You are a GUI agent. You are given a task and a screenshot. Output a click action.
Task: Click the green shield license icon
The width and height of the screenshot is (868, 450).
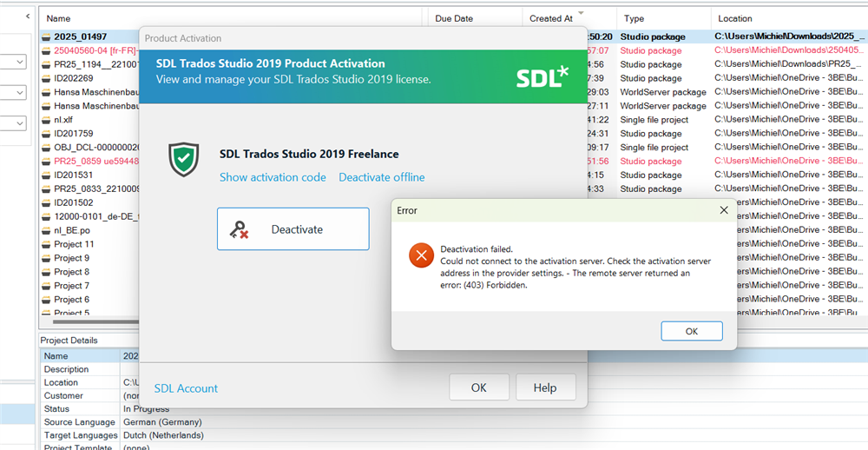184,159
